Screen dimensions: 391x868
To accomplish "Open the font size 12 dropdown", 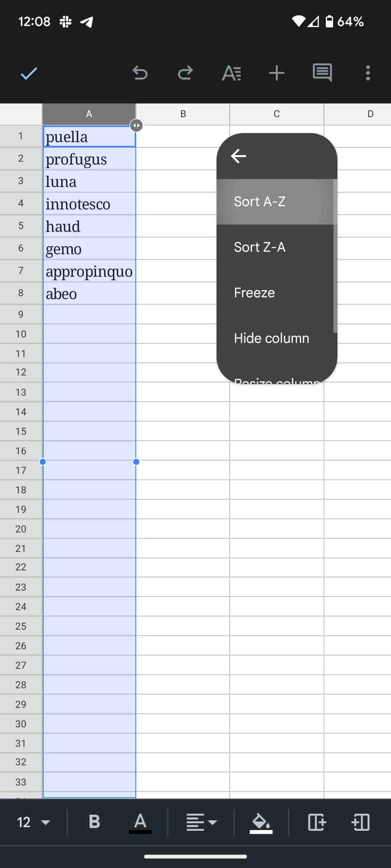I will coord(33,822).
